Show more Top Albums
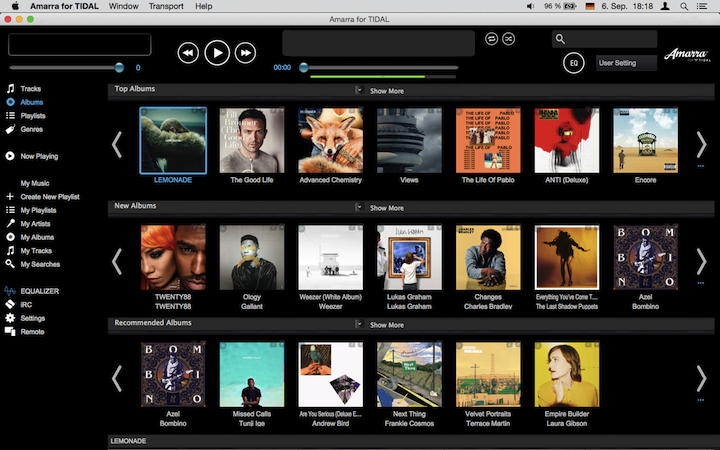This screenshot has width=720, height=450. [x=387, y=91]
